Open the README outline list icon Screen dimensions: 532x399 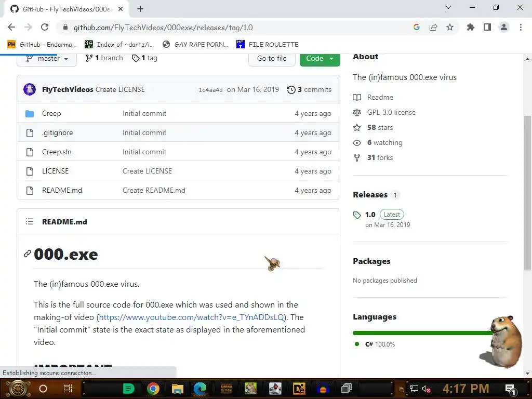pos(30,221)
